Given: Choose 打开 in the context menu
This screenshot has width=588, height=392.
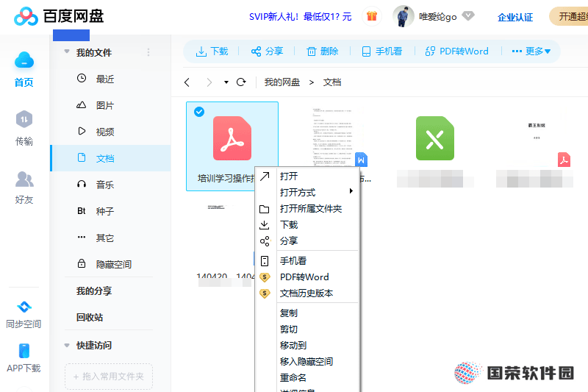Looking at the screenshot, I should point(307,176).
